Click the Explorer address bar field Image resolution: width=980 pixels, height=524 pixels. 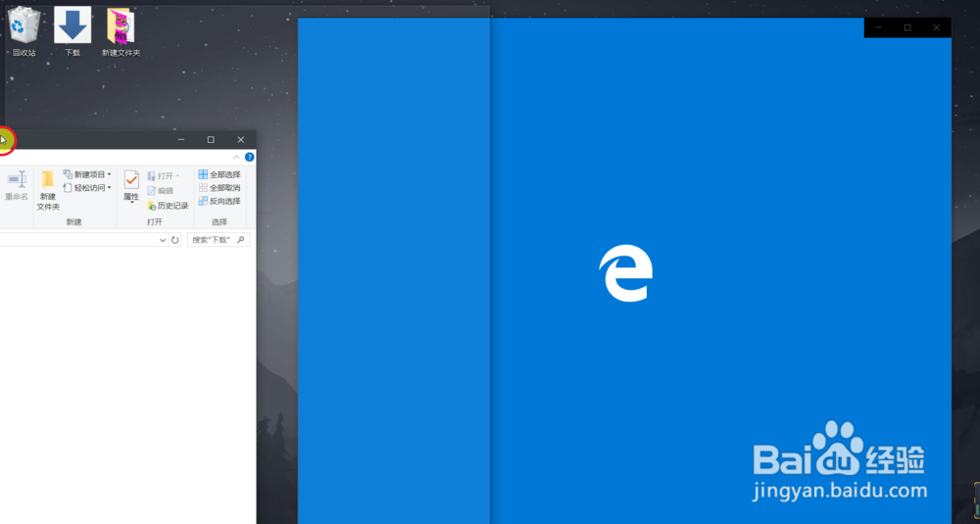coord(78,240)
